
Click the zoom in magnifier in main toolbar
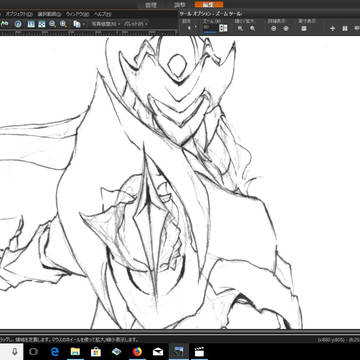pyautogui.click(x=63, y=24)
